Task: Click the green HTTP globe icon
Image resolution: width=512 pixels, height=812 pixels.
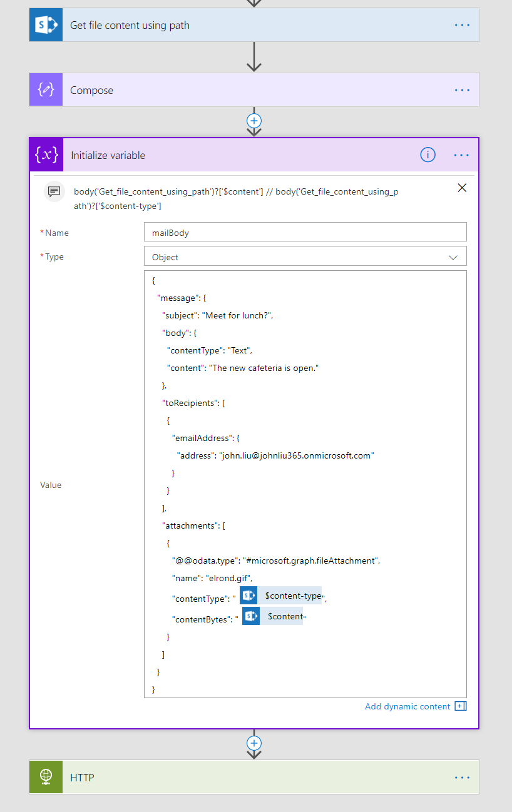Action: point(46,777)
